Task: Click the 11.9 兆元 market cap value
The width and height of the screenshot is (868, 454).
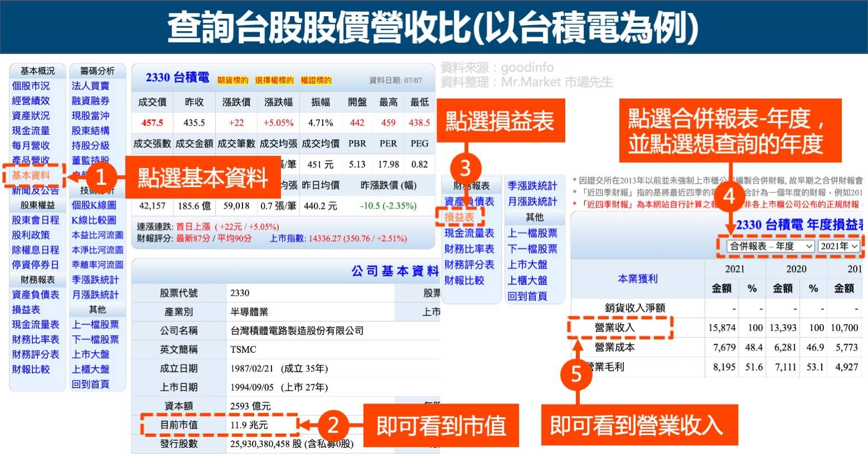Action: (x=249, y=425)
